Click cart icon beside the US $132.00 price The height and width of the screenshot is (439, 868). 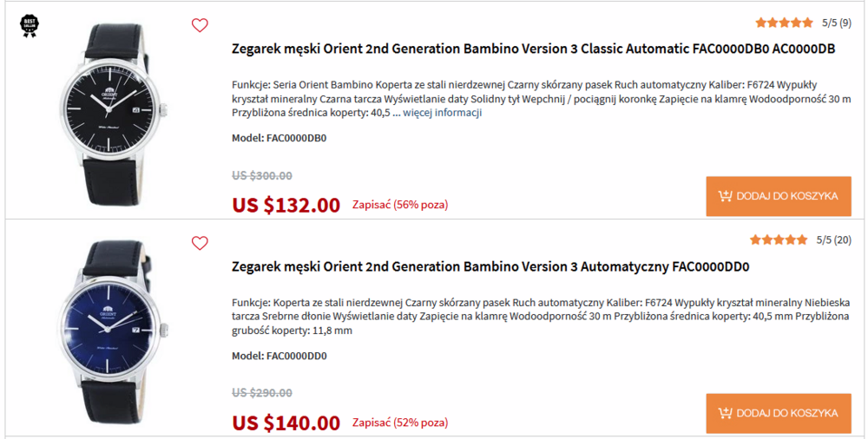725,196
